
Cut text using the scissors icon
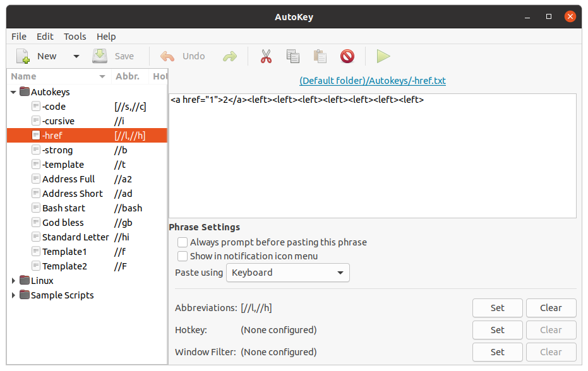266,56
